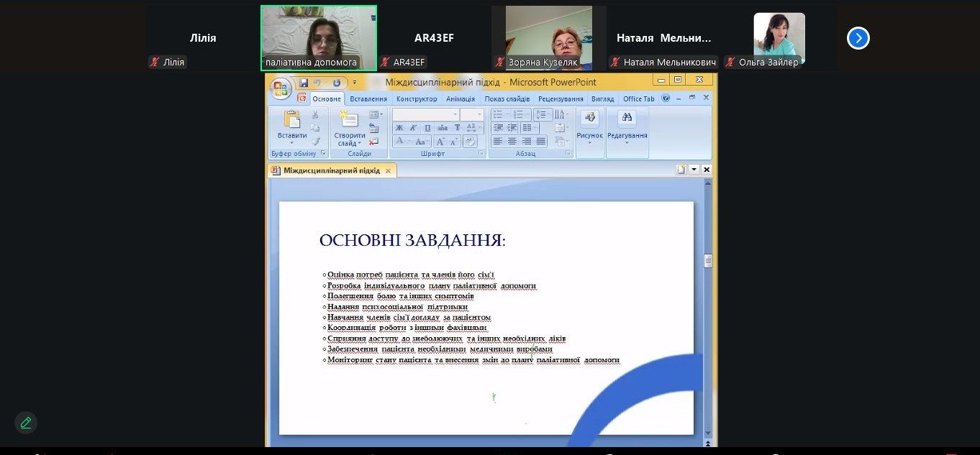Switch to the Вставлення ribbon tab

click(368, 98)
